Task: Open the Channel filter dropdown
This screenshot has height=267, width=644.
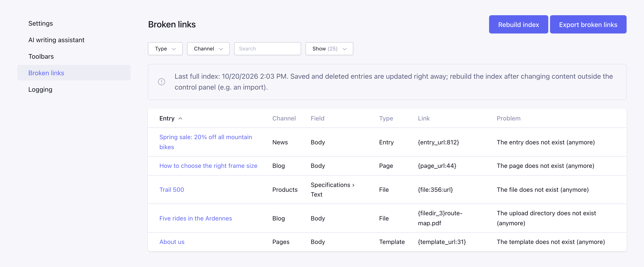Action: 208,49
